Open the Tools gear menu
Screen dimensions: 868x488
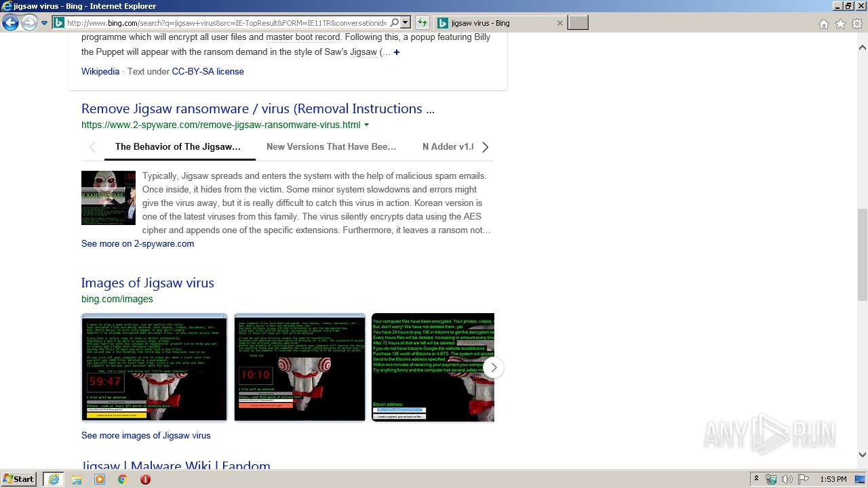point(857,24)
